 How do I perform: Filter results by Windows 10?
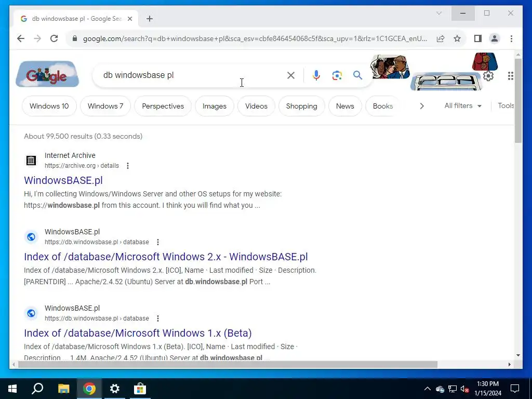pyautogui.click(x=49, y=106)
